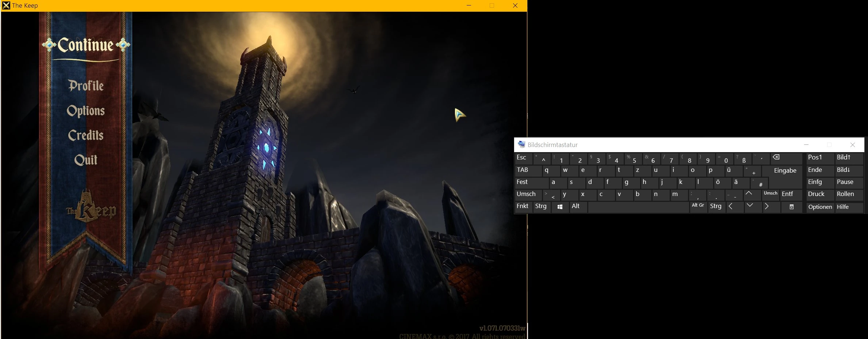868x339 pixels.
Task: Click the Bild↓ page down key
Action: tap(849, 170)
